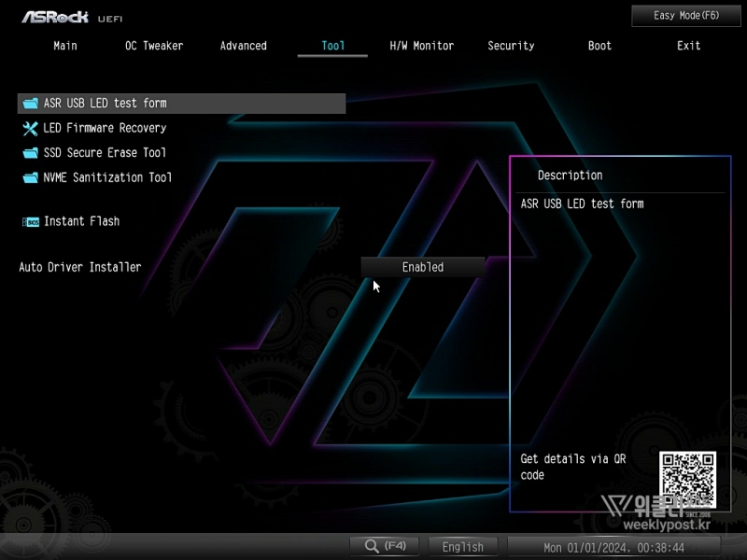
Task: Open the SSD Secure Erase Tool entry
Action: tap(105, 153)
